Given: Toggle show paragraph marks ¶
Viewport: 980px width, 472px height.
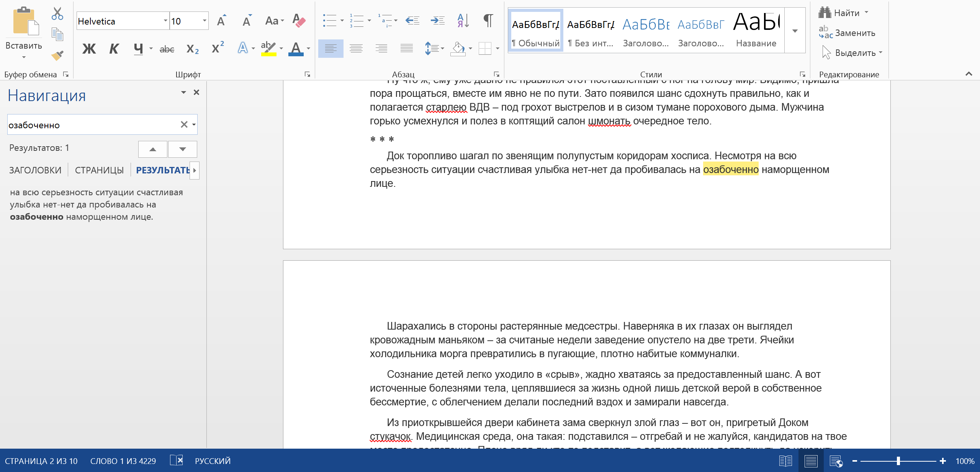Looking at the screenshot, I should click(x=488, y=21).
